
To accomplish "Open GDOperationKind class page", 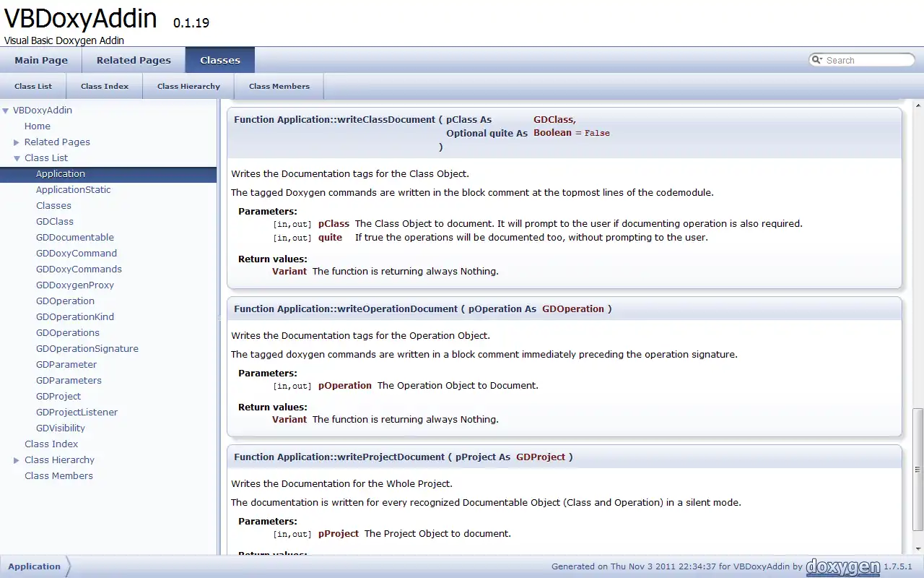I will pyautogui.click(x=75, y=317).
